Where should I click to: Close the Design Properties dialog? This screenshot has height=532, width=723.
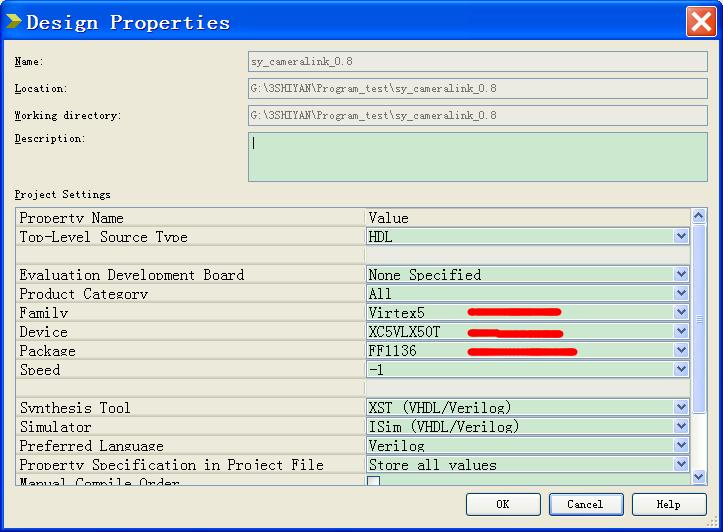[701, 21]
